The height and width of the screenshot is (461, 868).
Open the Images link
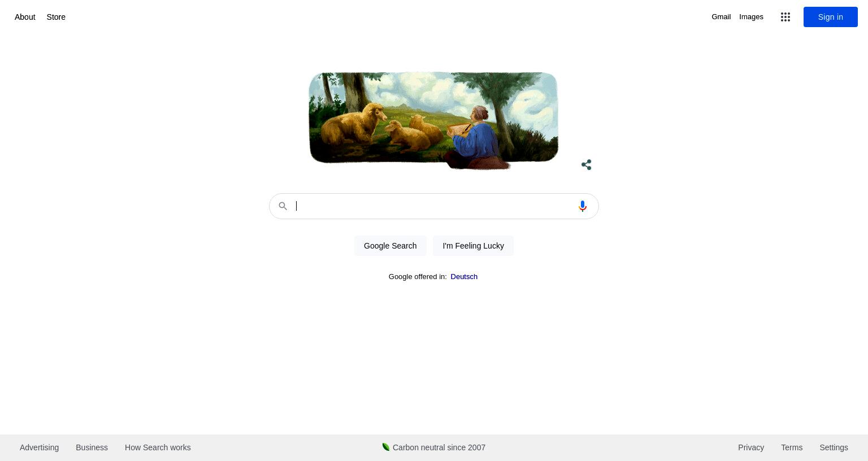[x=751, y=17]
